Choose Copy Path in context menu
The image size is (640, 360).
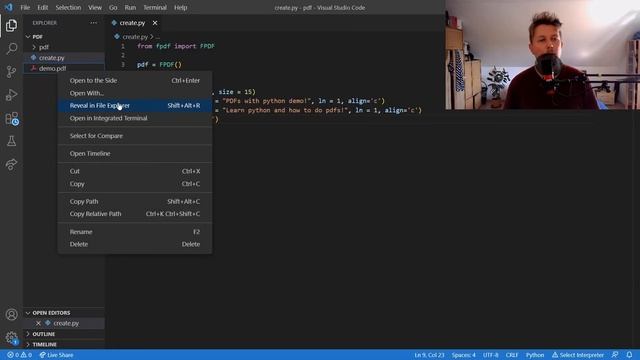[x=135, y=201]
